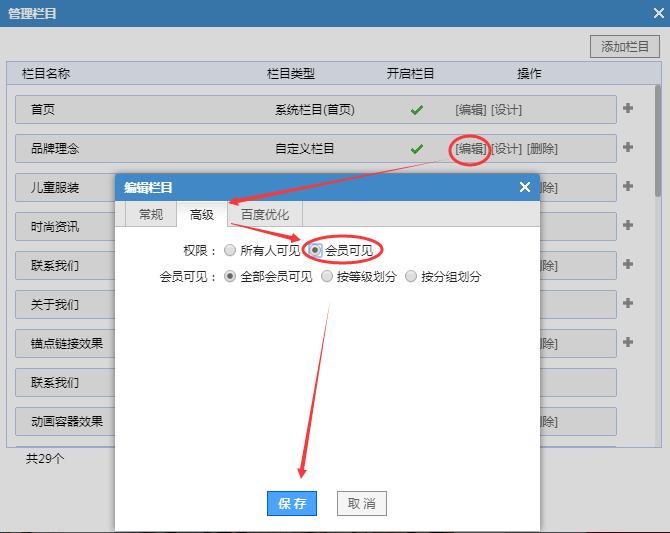
Task: Open the 百度优化 tab
Action: pos(265,214)
